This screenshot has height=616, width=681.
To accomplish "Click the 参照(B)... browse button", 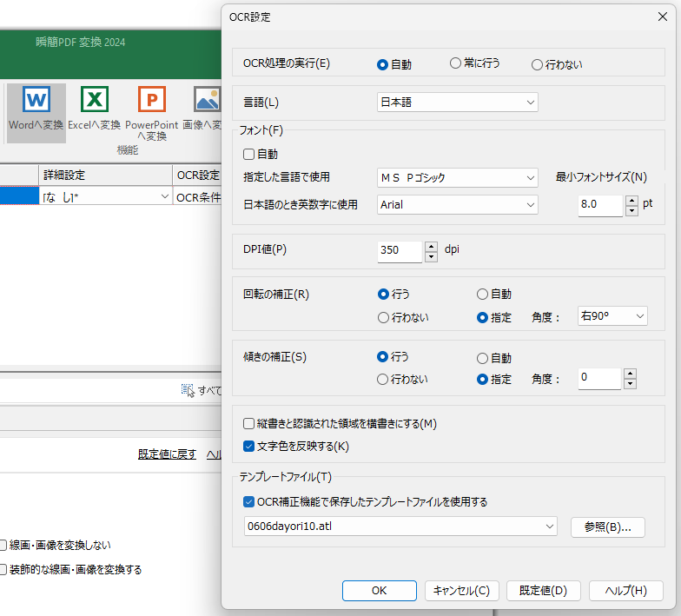I will pos(607,527).
